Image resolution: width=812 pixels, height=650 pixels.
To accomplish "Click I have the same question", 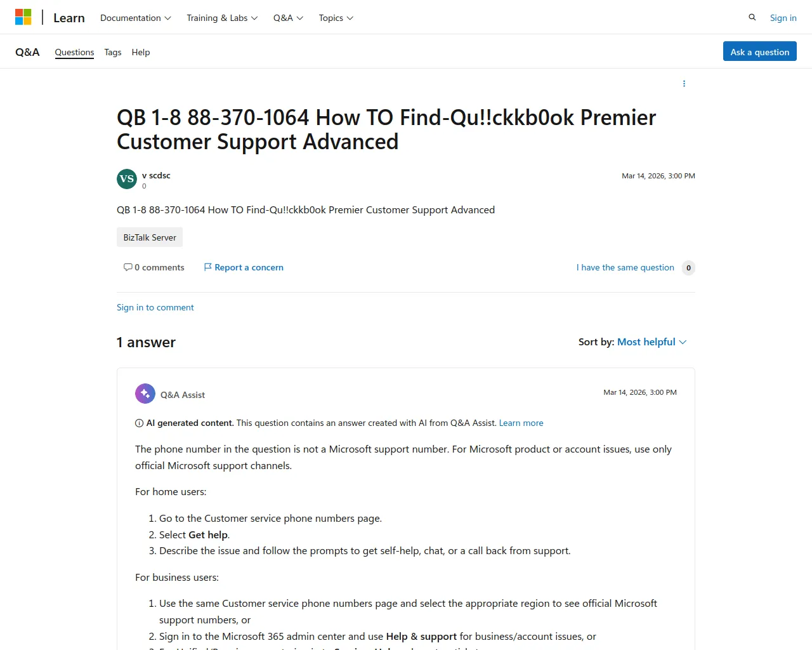I will tap(625, 267).
